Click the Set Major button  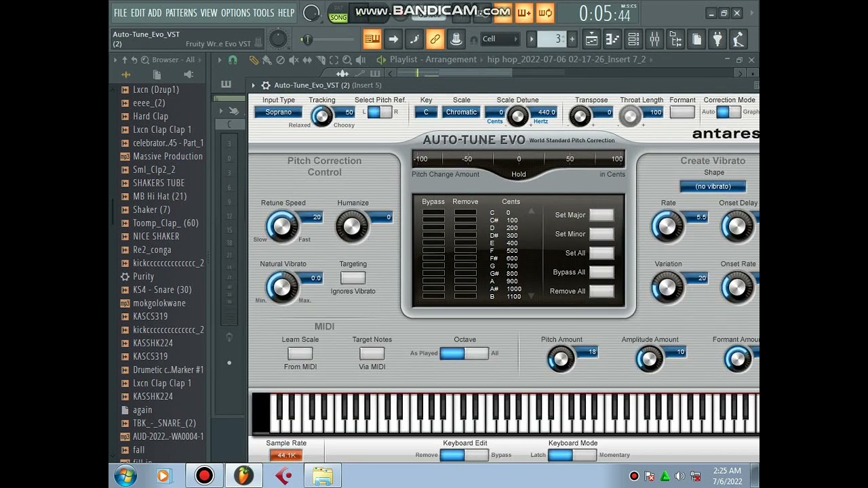601,215
